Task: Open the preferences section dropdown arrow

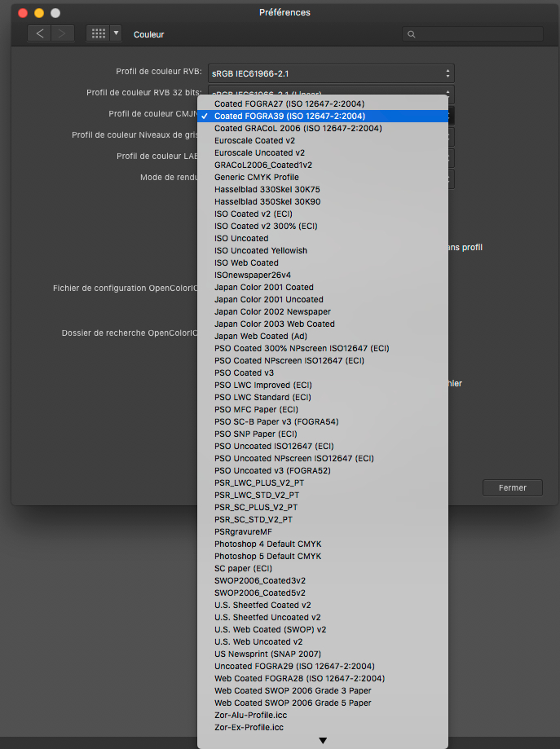Action: pyautogui.click(x=116, y=33)
